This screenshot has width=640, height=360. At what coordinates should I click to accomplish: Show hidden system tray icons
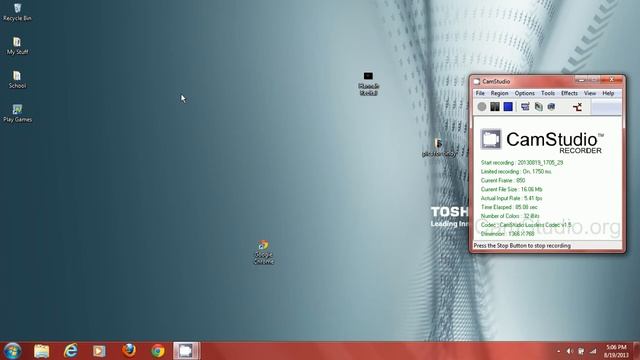tap(558, 351)
